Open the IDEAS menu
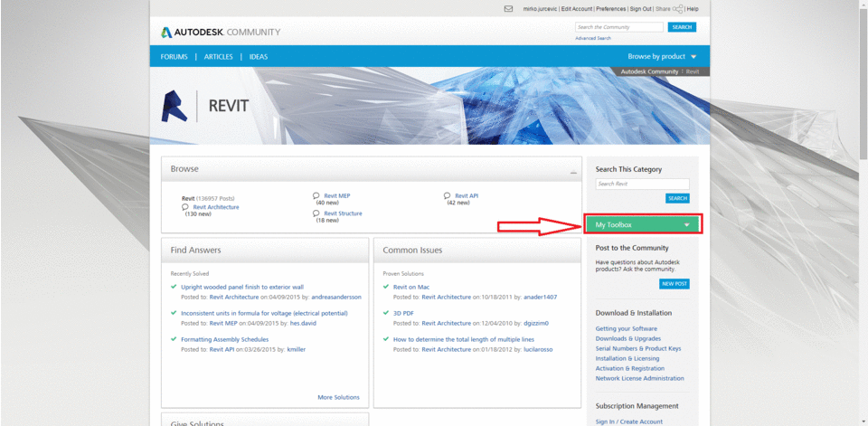 pyautogui.click(x=259, y=56)
